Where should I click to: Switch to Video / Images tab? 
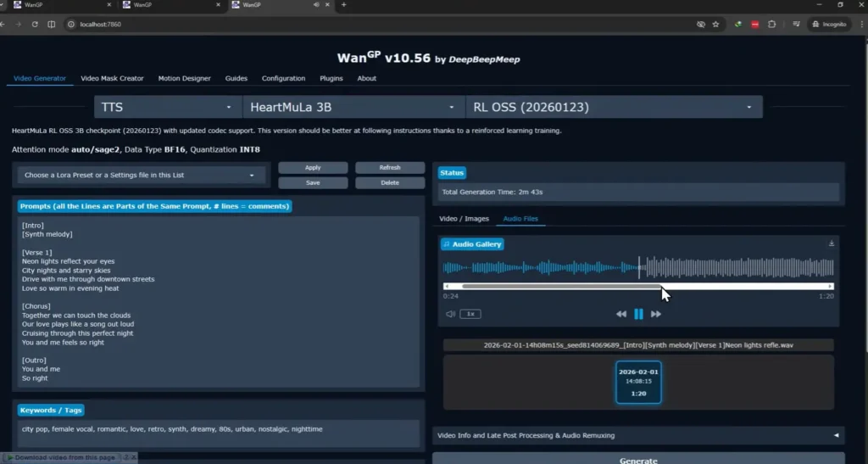464,219
